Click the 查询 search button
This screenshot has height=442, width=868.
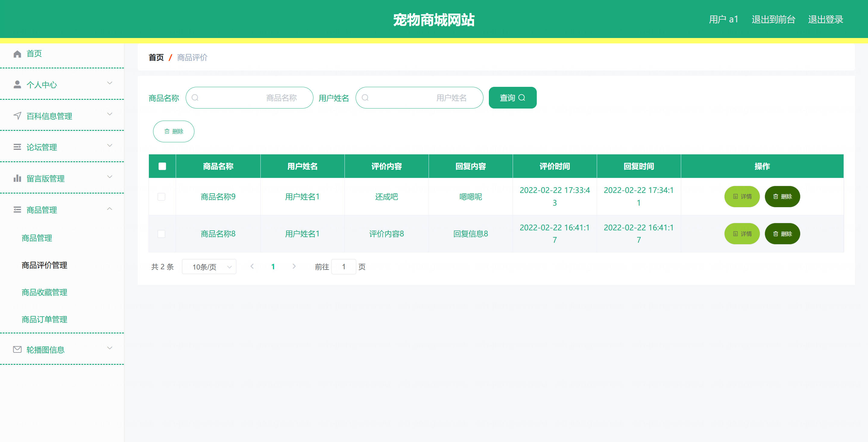coord(512,98)
